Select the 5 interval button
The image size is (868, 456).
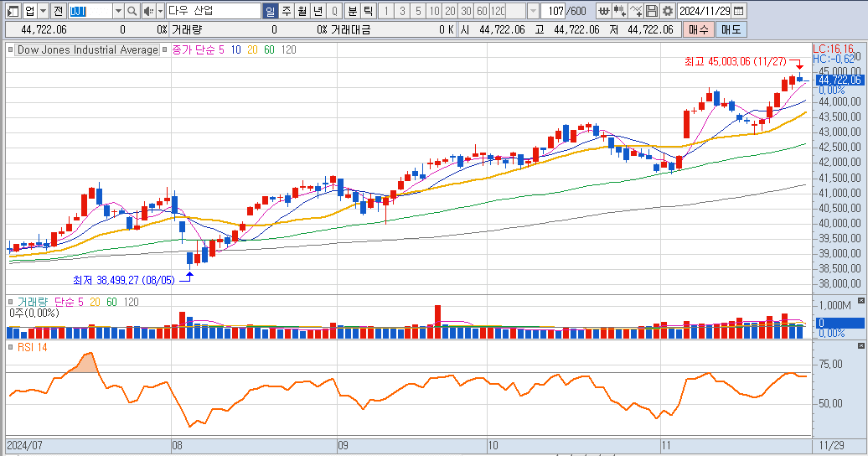pyautogui.click(x=419, y=11)
